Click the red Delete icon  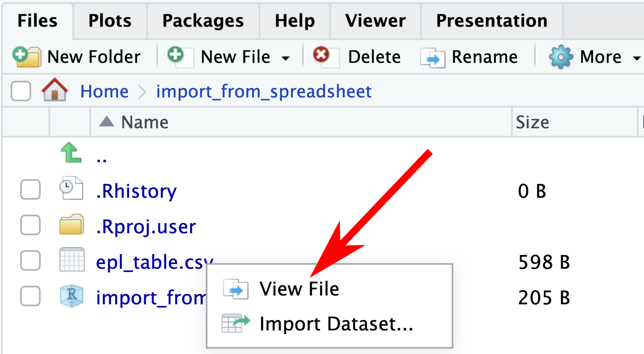point(326,57)
